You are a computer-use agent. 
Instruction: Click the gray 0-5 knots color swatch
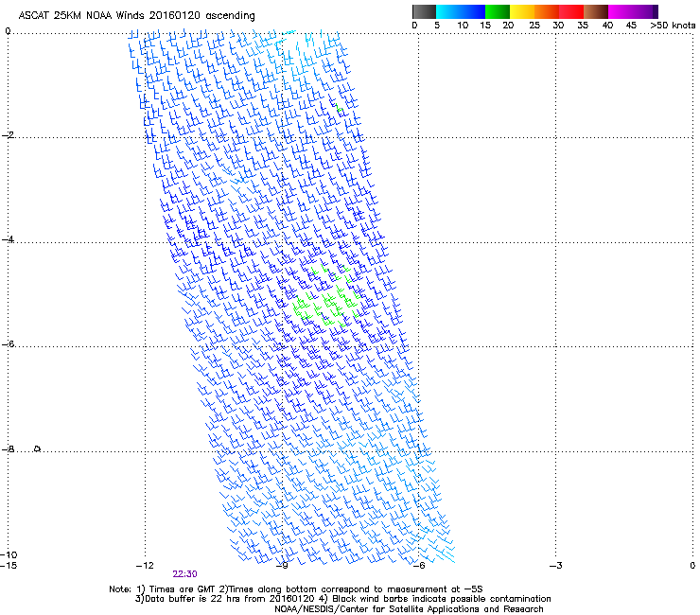[x=424, y=11]
